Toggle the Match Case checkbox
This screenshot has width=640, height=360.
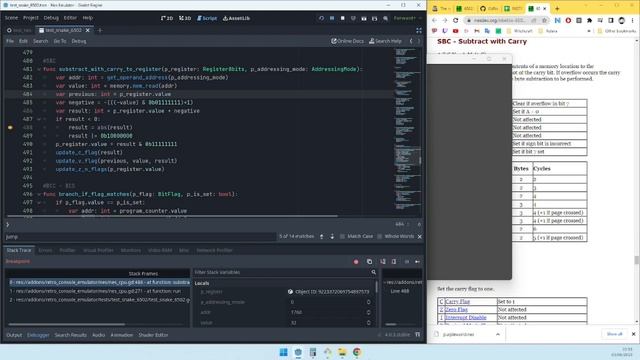(x=343, y=237)
